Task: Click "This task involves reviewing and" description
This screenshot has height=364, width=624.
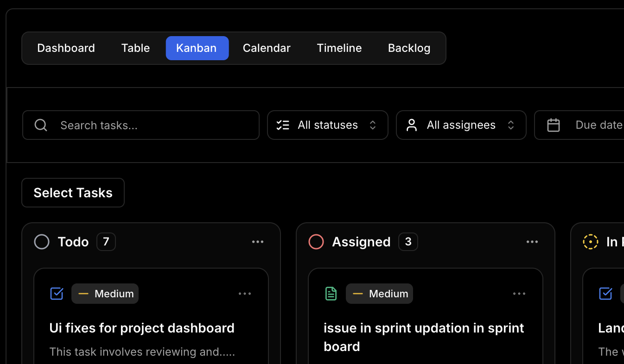Action: (142, 352)
